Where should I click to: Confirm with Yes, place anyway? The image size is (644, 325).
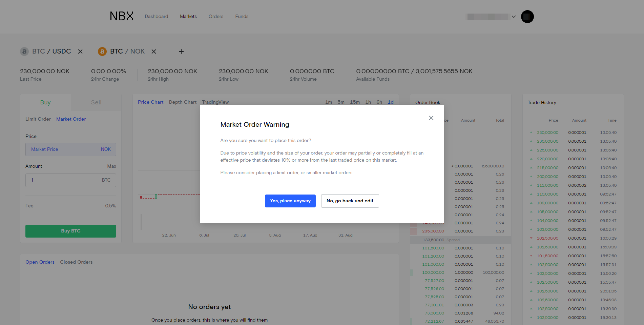pos(290,201)
